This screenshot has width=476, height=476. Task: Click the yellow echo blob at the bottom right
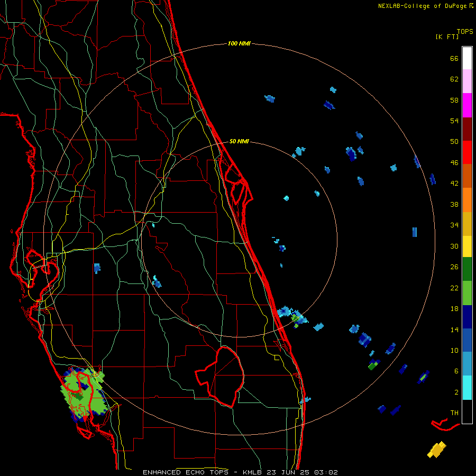click(x=436, y=450)
